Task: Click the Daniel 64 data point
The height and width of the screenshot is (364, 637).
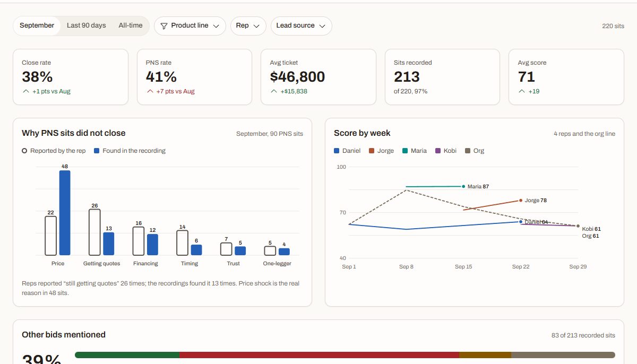Action: coord(521,221)
